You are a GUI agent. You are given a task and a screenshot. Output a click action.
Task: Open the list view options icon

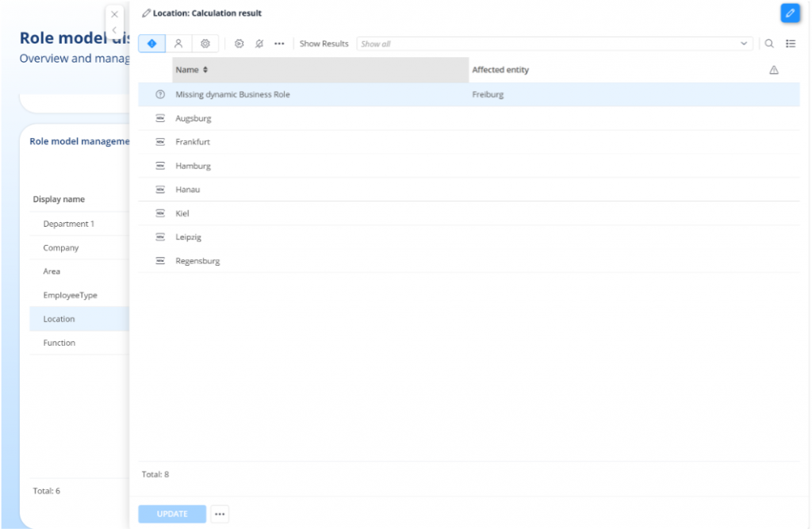(791, 44)
